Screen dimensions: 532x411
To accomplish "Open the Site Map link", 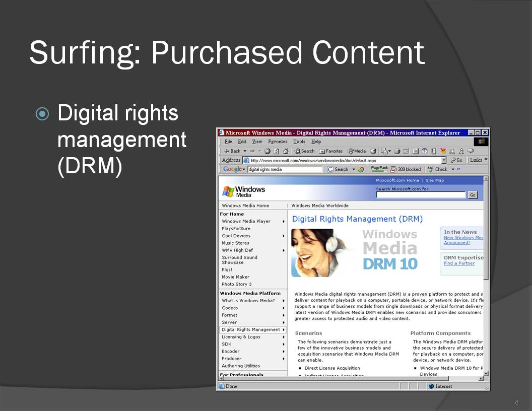I will click(435, 180).
